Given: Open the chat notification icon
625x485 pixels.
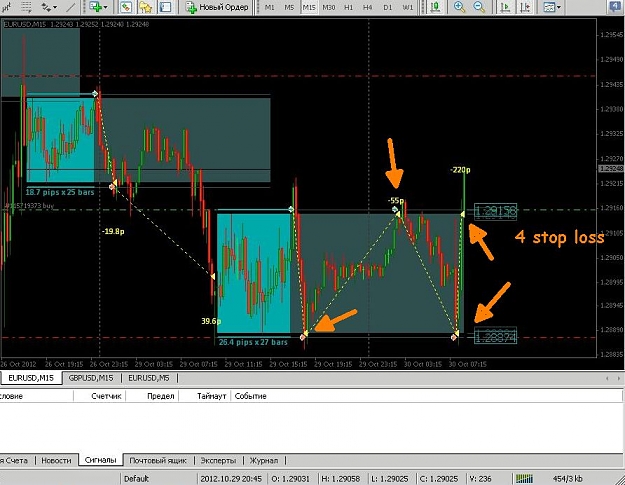Looking at the screenshot, I should tap(617, 7).
